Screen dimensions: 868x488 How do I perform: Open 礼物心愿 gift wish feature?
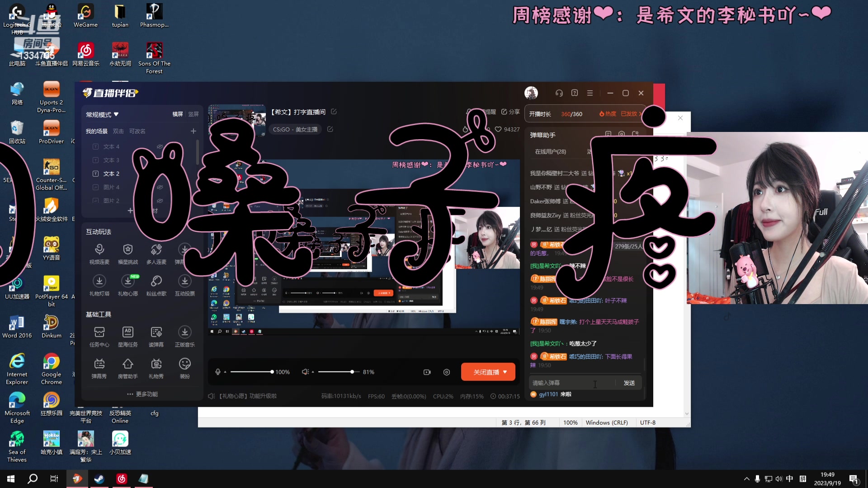click(127, 285)
